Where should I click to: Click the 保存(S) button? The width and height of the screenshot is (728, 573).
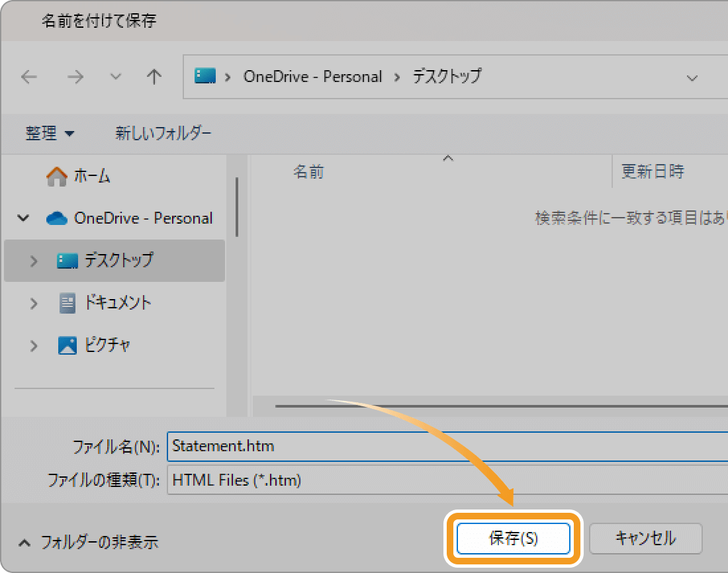514,538
